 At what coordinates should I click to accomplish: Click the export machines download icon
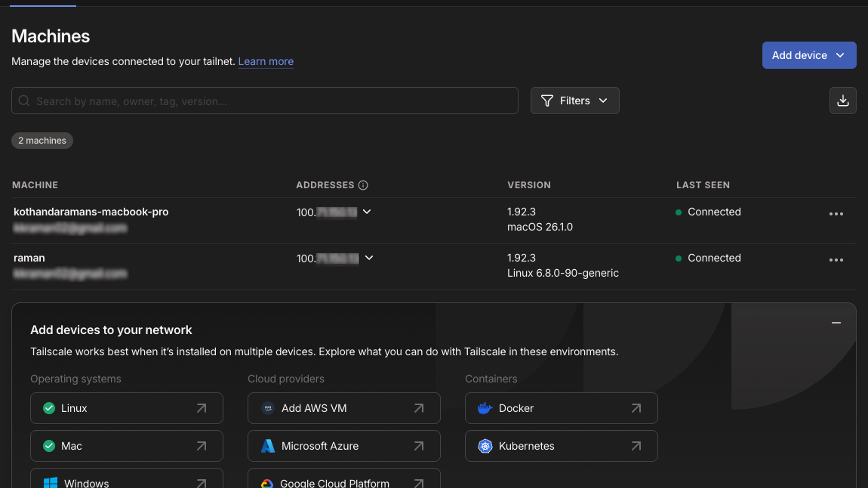click(843, 101)
